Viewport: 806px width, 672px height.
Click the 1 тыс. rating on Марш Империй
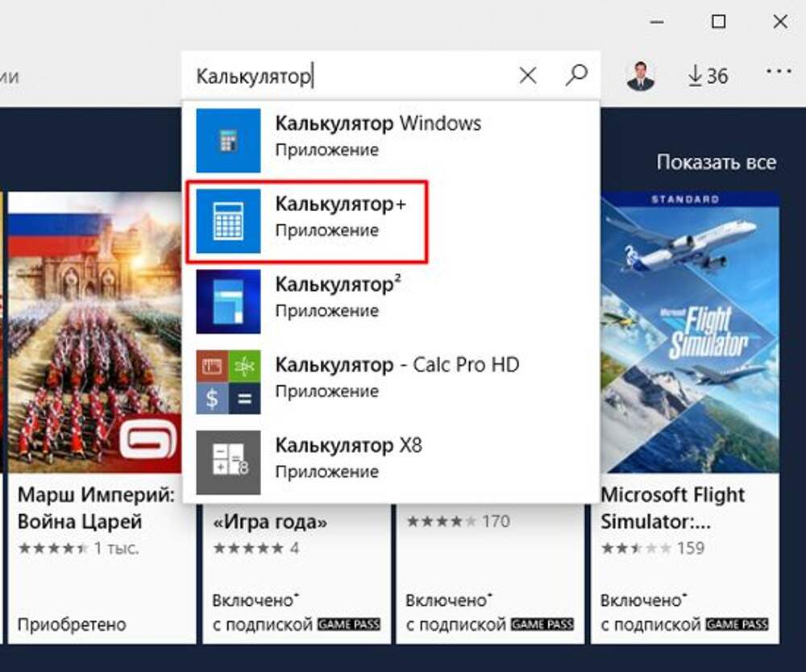[79, 548]
